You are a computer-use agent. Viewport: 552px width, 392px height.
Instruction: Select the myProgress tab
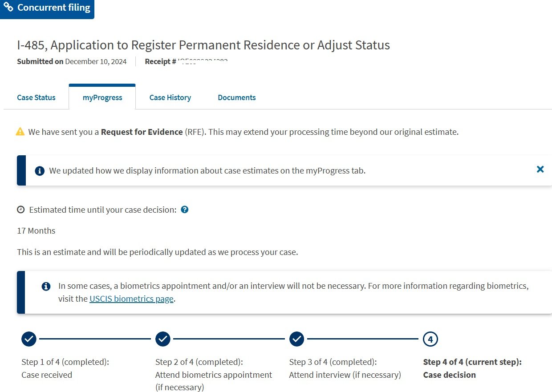(102, 97)
